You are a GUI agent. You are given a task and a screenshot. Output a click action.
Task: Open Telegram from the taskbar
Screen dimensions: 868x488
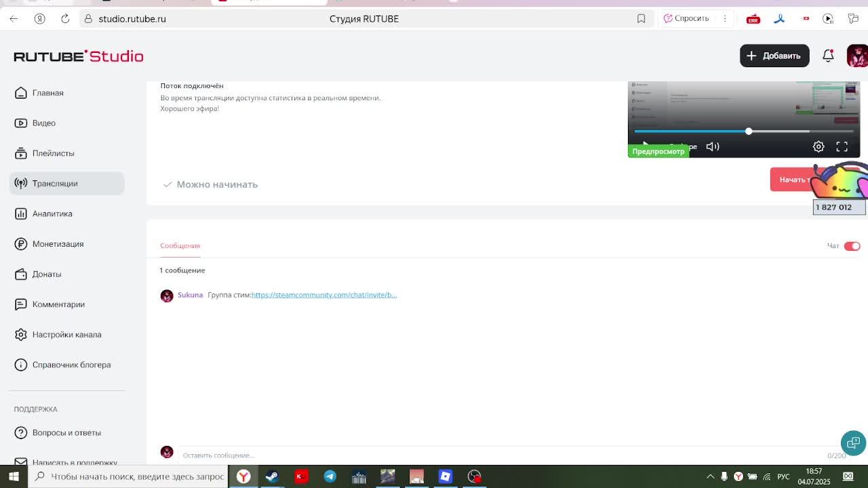(330, 476)
